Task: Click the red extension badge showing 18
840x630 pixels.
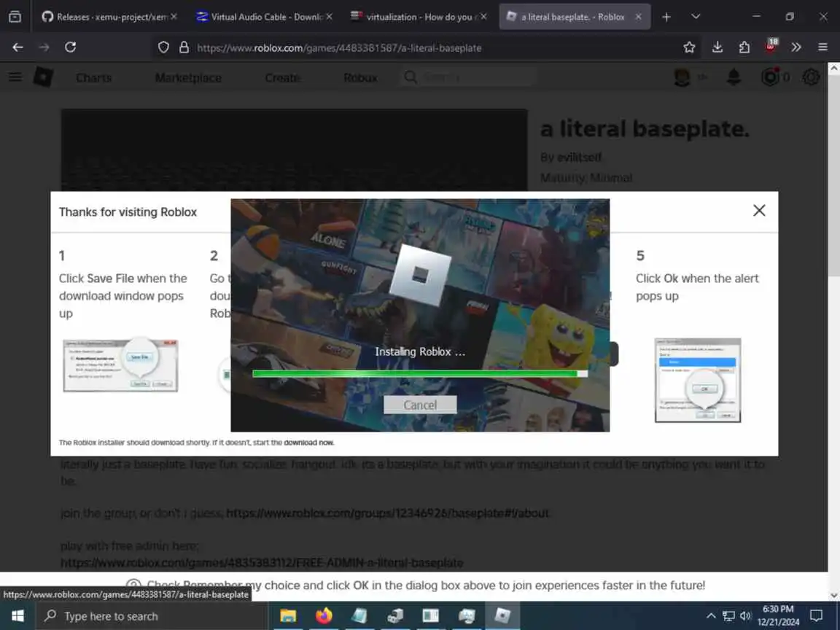Action: pos(771,45)
